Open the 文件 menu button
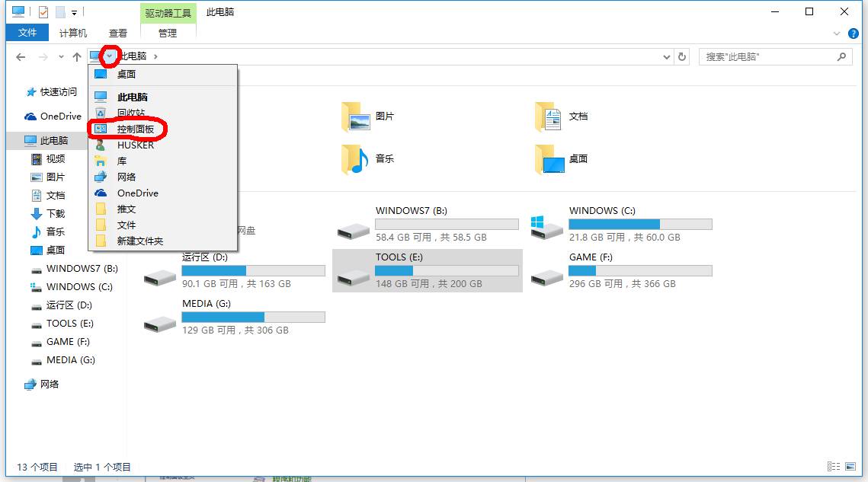 point(27,33)
